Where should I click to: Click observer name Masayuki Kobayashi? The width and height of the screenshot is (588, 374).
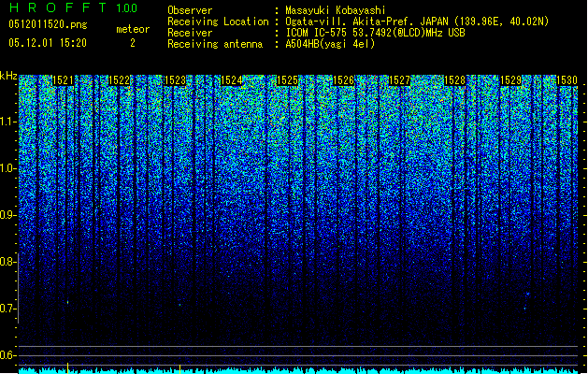point(336,10)
